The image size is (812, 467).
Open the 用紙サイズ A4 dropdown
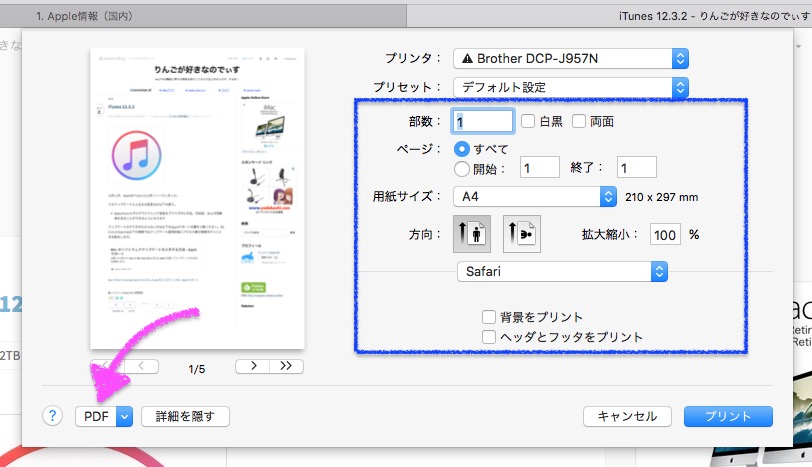pyautogui.click(x=535, y=197)
